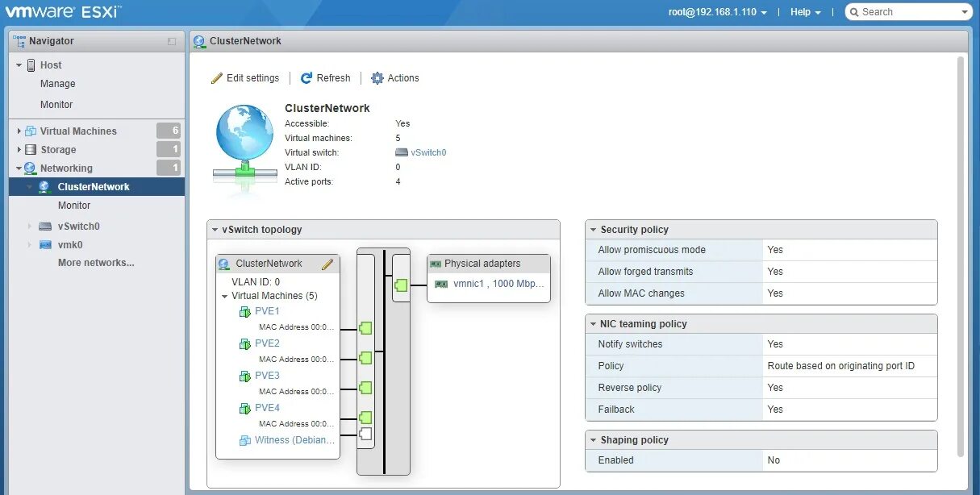This screenshot has width=980, height=495.
Task: Select Monitor under Host
Action: 56,105
